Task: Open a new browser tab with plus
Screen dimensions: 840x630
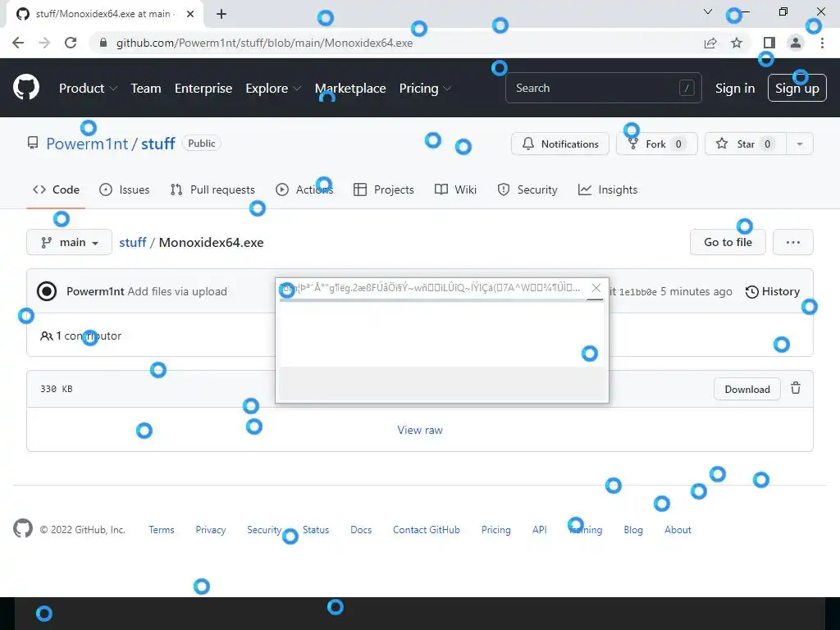Action: (x=221, y=14)
